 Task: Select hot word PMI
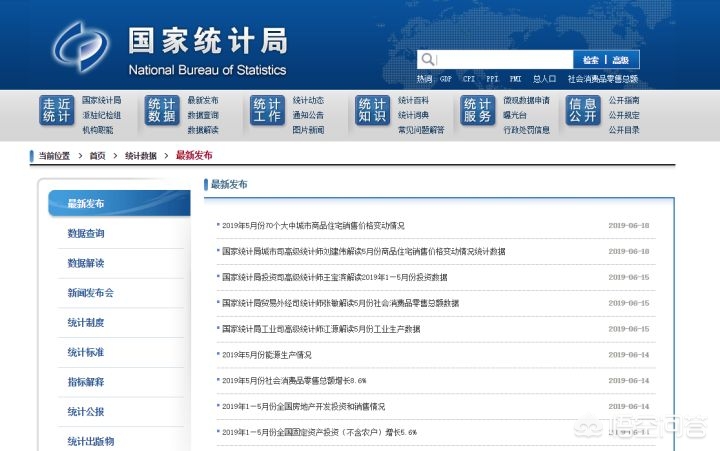coord(516,79)
